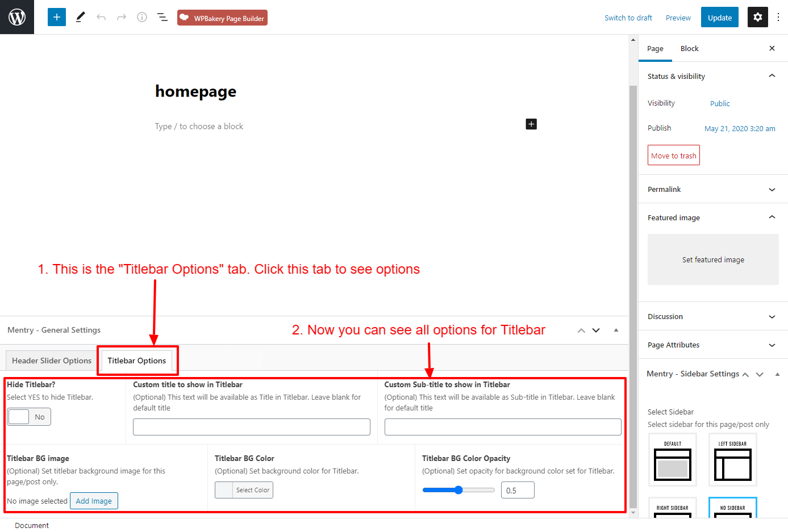This screenshot has height=532, width=788.
Task: Click the WordPress logo icon
Action: point(17,17)
